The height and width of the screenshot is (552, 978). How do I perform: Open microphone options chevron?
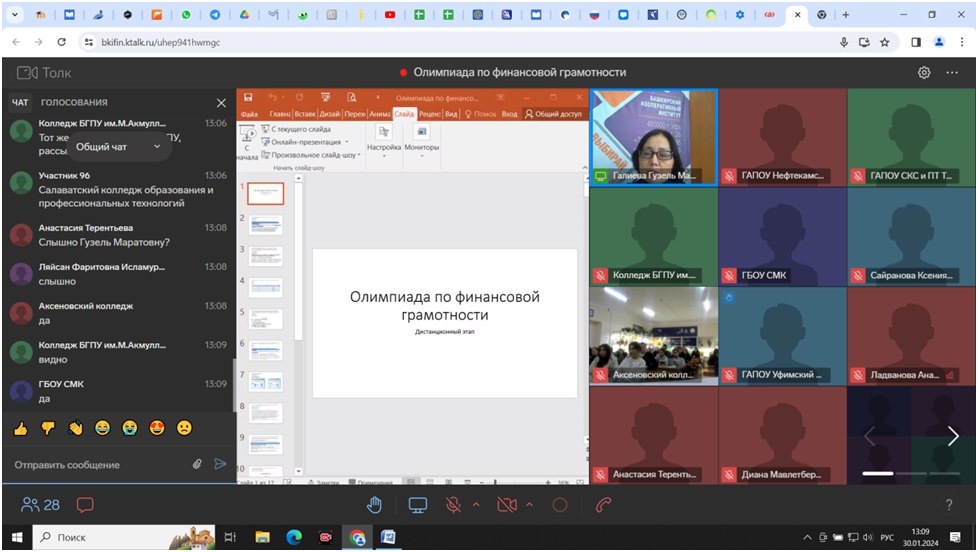pyautogui.click(x=476, y=505)
